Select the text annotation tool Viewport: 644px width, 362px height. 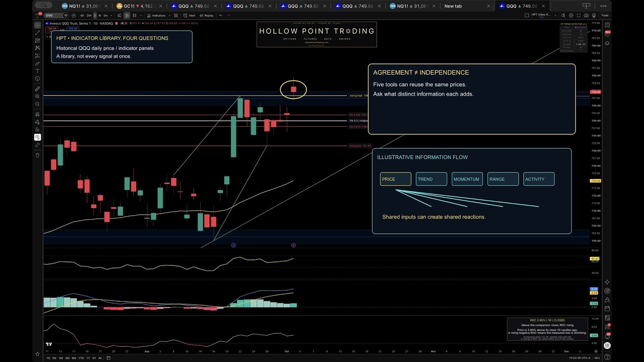[37, 71]
